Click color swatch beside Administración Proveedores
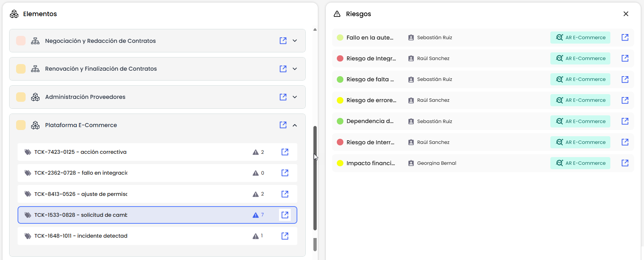The height and width of the screenshot is (260, 644). (x=21, y=97)
